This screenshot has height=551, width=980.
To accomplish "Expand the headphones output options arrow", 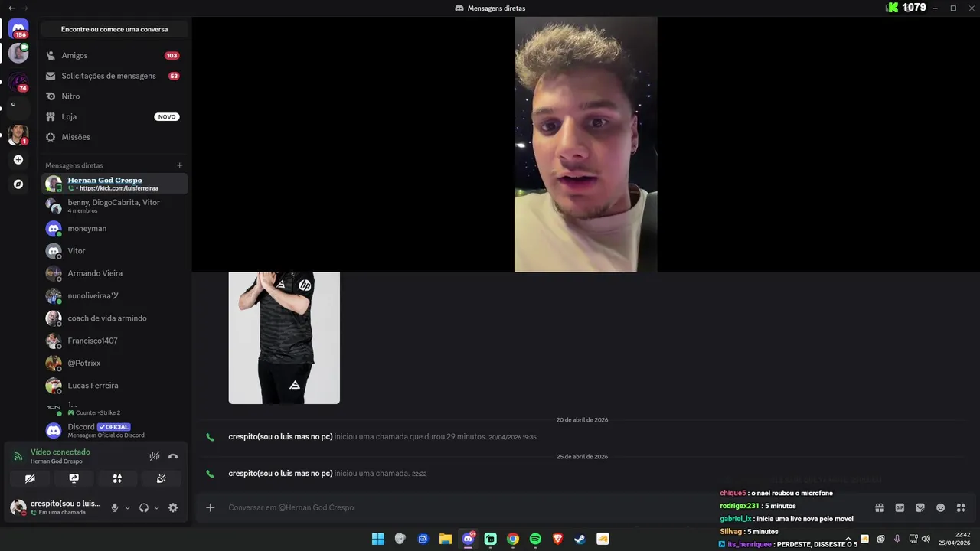I will click(156, 507).
